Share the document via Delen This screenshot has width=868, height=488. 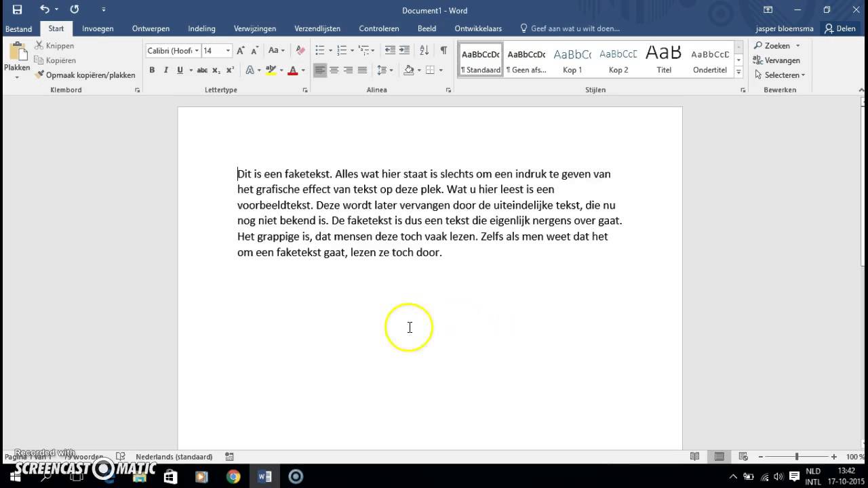pos(840,28)
